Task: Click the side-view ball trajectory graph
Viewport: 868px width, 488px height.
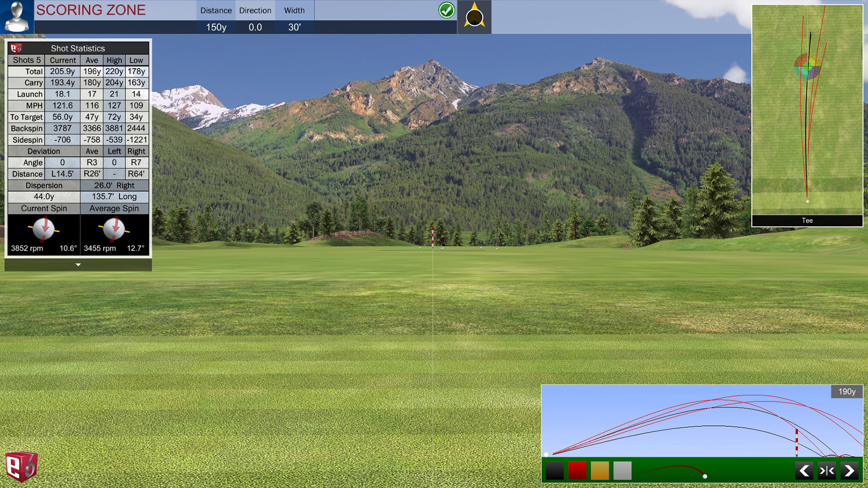Action: point(702,421)
